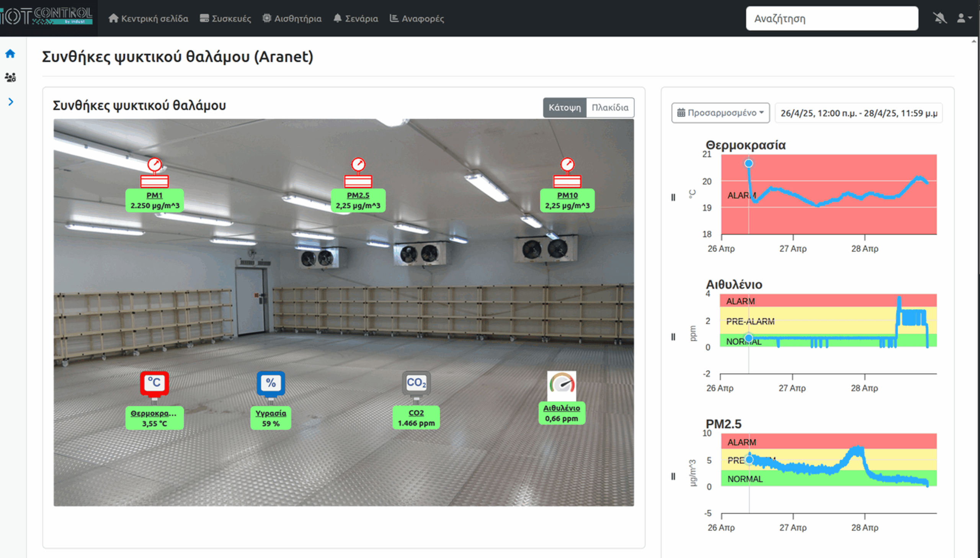Pause the Θερμοκρασία chart updates

tap(673, 197)
